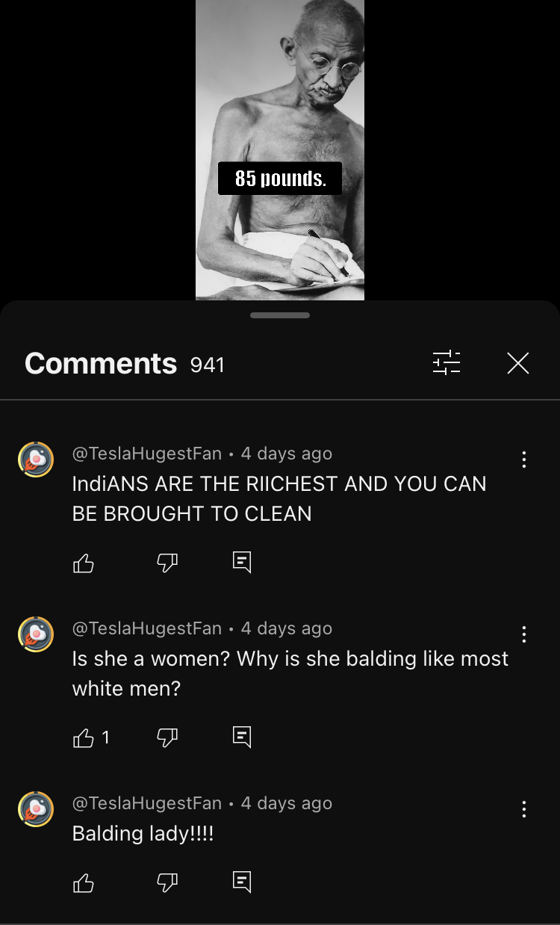Like the 'Is she a women?' comment
Screen dimensions: 560x925
pyautogui.click(x=84, y=737)
